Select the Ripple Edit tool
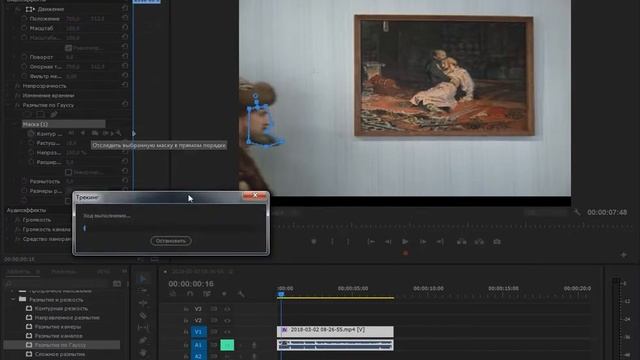 coord(143,303)
